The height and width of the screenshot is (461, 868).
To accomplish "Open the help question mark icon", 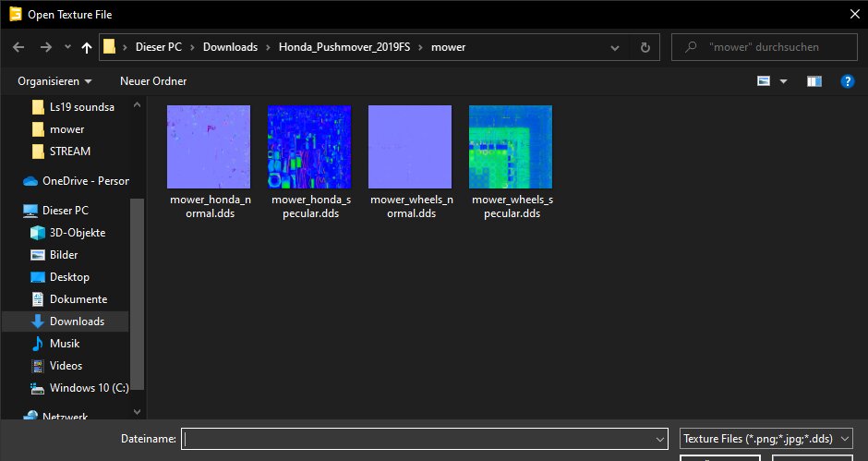I will (x=846, y=81).
